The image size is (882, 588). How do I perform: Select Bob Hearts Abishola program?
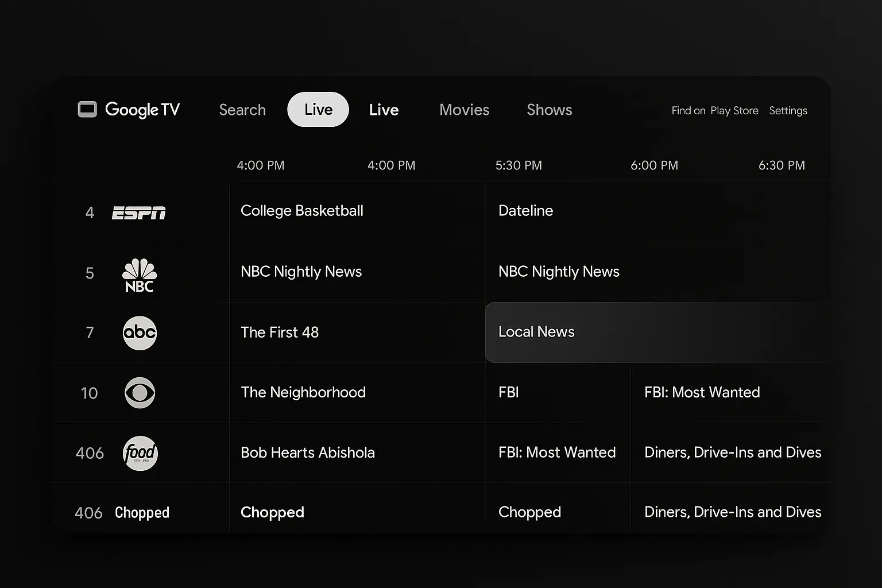click(308, 452)
